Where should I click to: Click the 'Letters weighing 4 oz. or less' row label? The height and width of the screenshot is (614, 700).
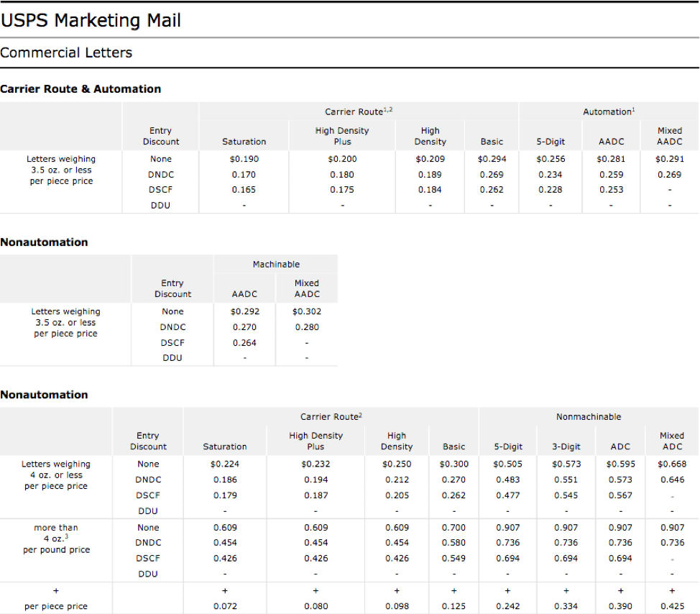tap(56, 475)
